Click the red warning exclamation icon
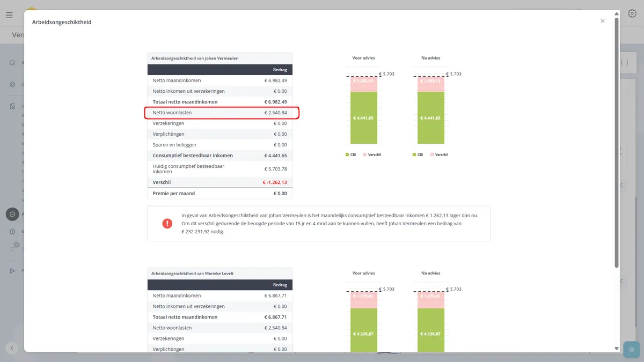 (x=167, y=223)
